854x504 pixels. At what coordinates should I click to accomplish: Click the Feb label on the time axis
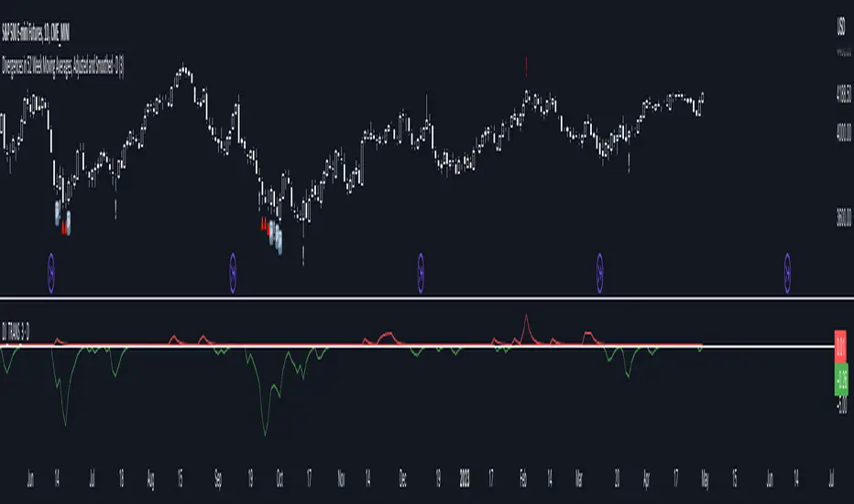click(x=523, y=478)
